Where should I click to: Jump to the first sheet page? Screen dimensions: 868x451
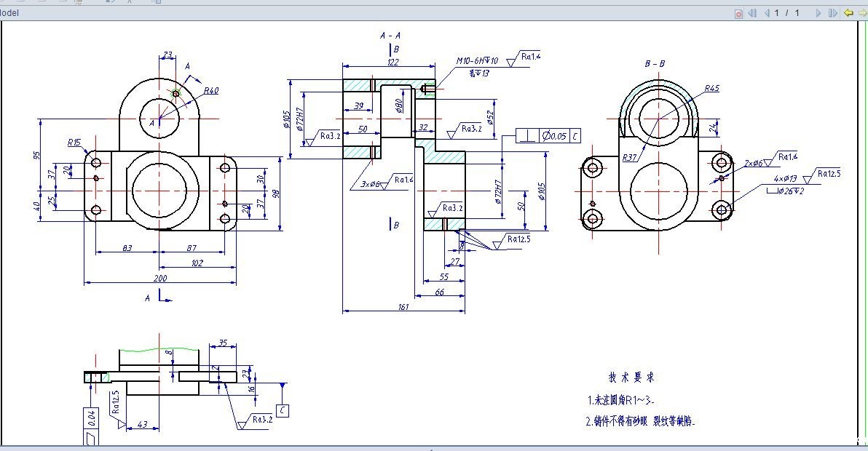pyautogui.click(x=752, y=13)
